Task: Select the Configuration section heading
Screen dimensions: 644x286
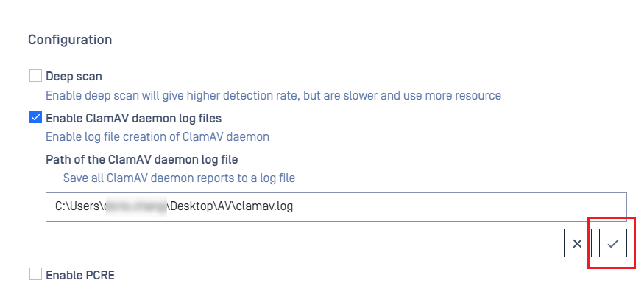Action: (x=70, y=40)
